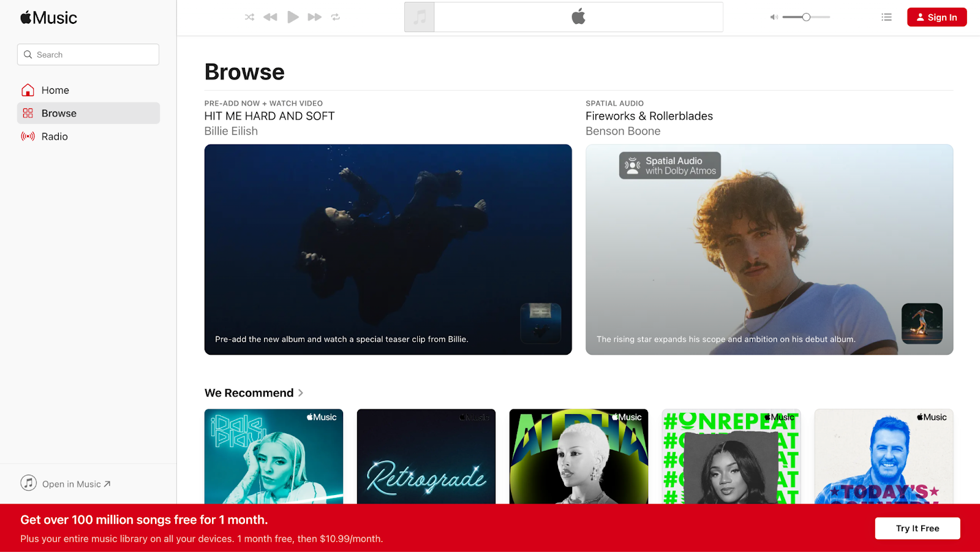Open Fireworks & Rollerblades title
This screenshot has width=980, height=552.
(649, 116)
